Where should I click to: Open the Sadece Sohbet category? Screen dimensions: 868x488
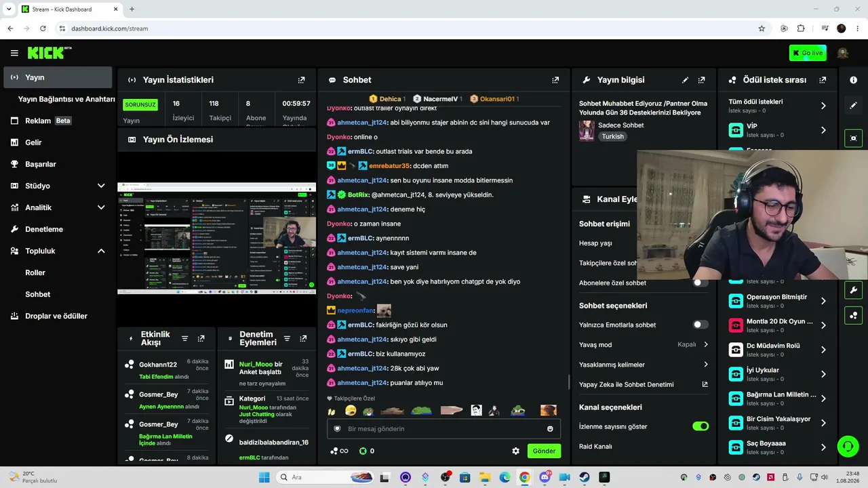[621, 125]
